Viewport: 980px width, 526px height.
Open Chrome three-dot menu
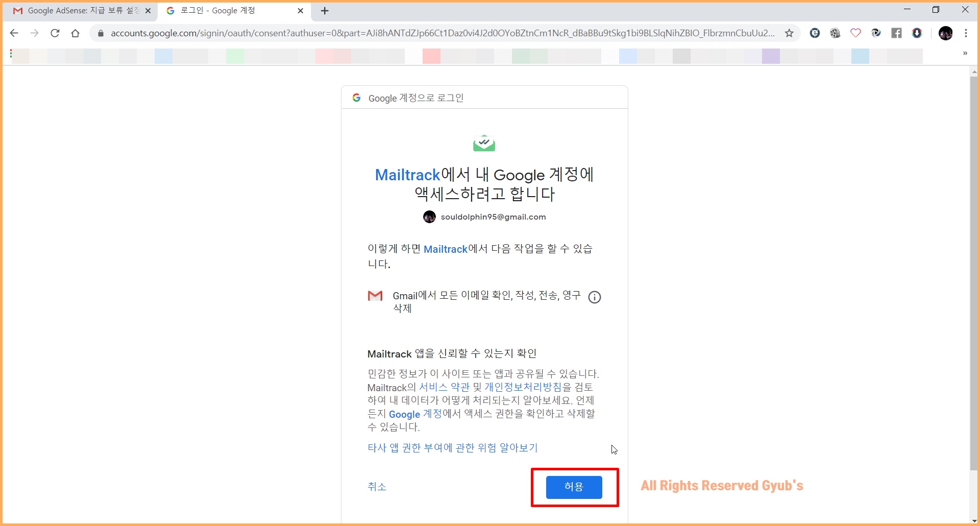coord(966,33)
